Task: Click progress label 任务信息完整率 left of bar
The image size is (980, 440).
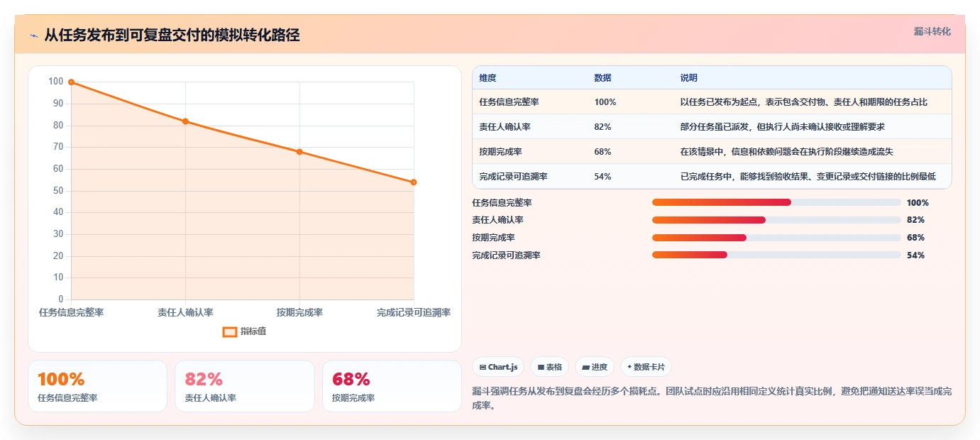Action: point(502,202)
